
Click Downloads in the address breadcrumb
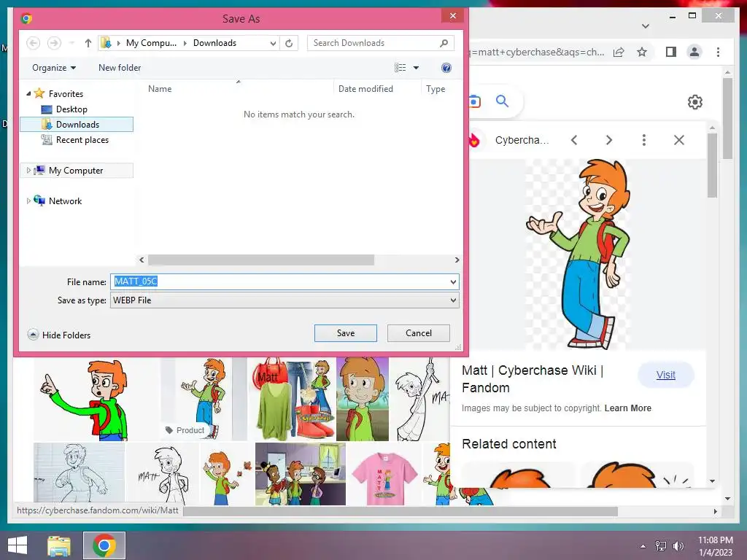[x=215, y=43]
